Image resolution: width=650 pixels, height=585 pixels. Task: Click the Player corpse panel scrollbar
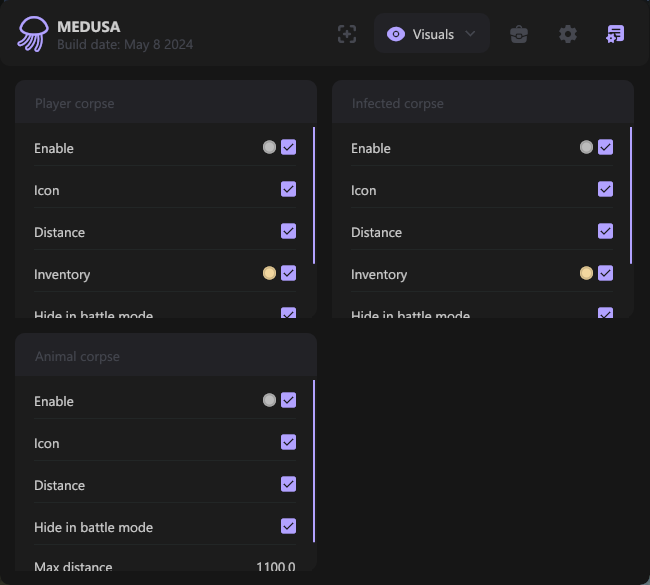point(314,195)
